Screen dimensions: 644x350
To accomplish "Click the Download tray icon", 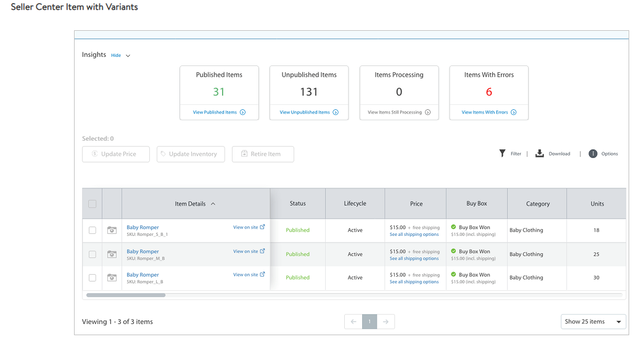I will (539, 154).
